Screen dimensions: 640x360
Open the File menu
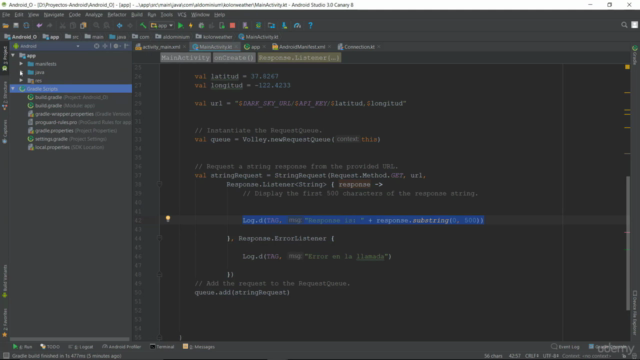coord(6,15)
